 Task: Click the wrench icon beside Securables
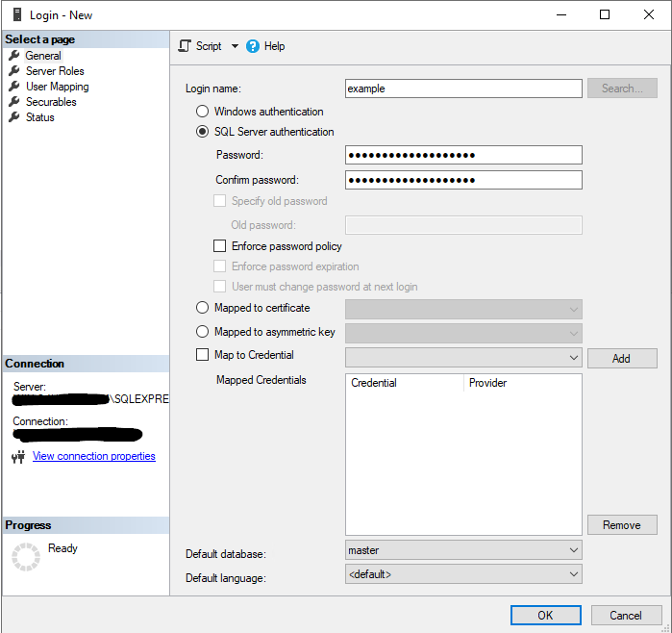[x=14, y=102]
